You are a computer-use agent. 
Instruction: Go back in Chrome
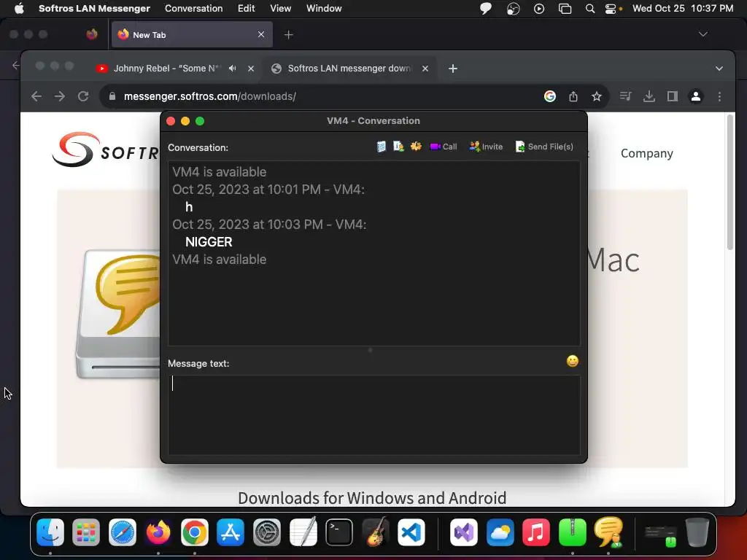pos(36,96)
